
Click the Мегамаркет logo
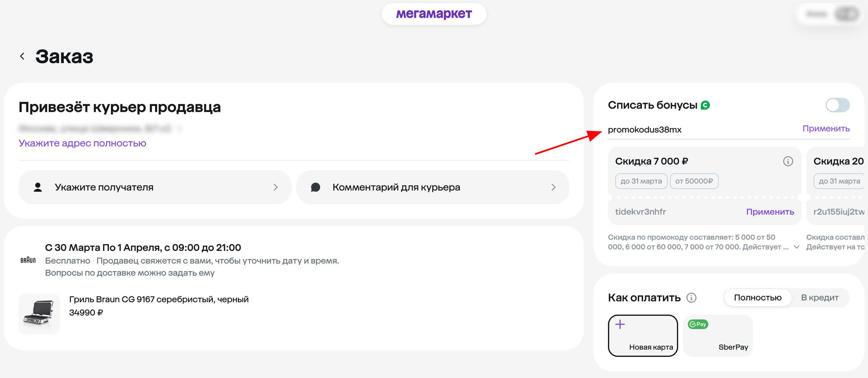coord(434,14)
